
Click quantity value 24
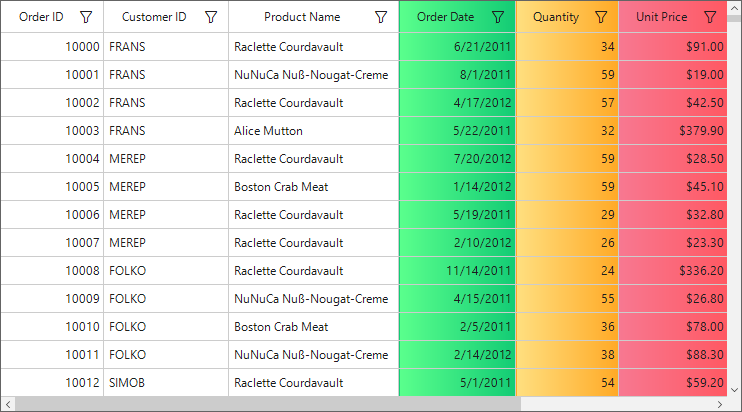tap(567, 271)
